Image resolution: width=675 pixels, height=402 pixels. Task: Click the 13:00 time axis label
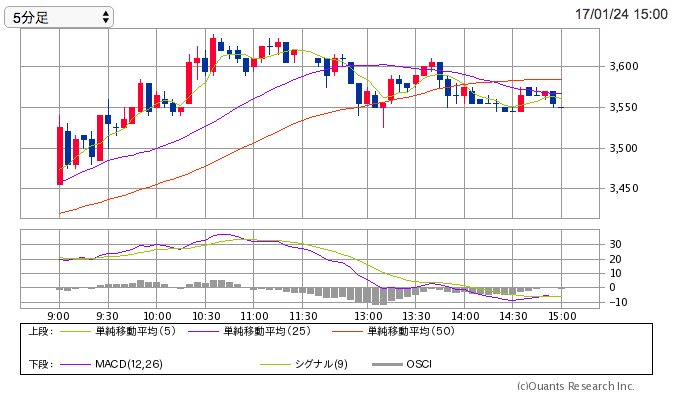tap(368, 316)
